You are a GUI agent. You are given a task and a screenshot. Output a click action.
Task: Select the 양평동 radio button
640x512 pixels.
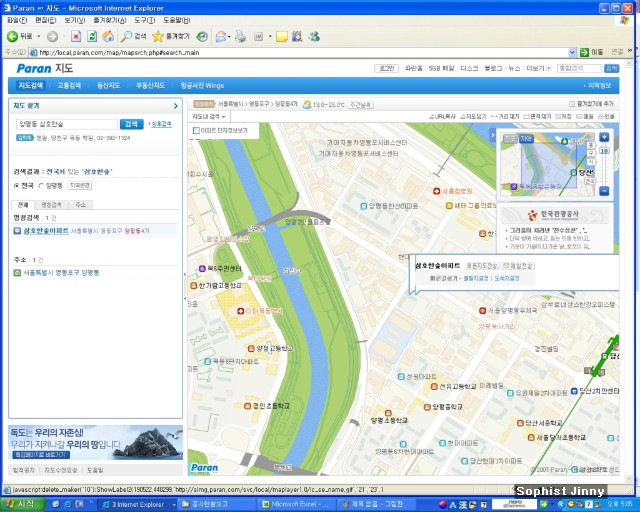[x=41, y=186]
